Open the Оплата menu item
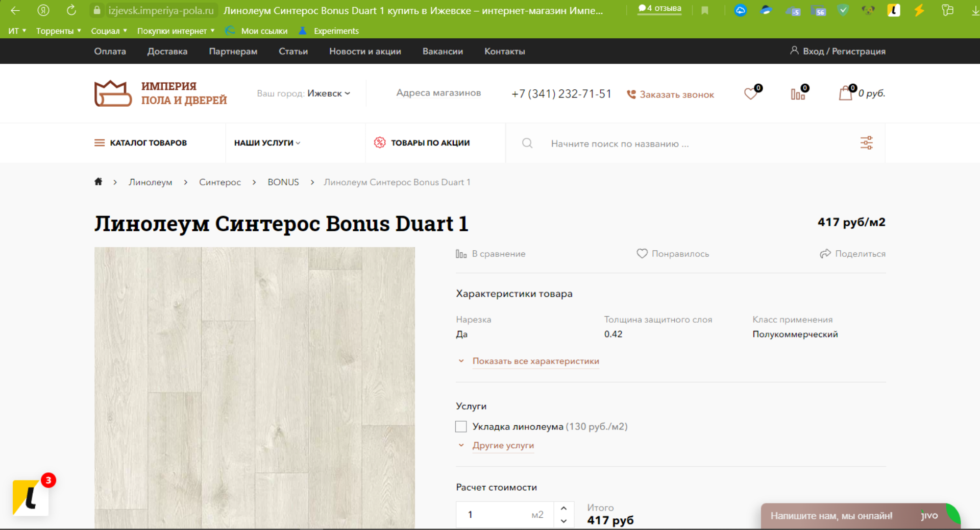Image resolution: width=980 pixels, height=530 pixels. pos(110,51)
